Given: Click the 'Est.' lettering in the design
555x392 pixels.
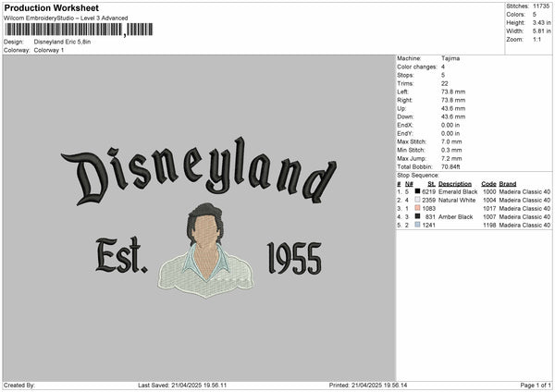Looking at the screenshot, I should point(121,255).
